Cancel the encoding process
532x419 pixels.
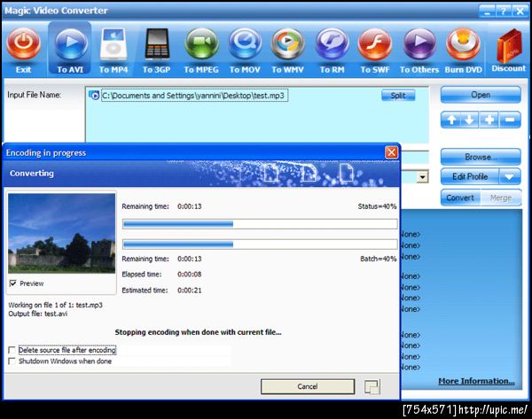(308, 386)
